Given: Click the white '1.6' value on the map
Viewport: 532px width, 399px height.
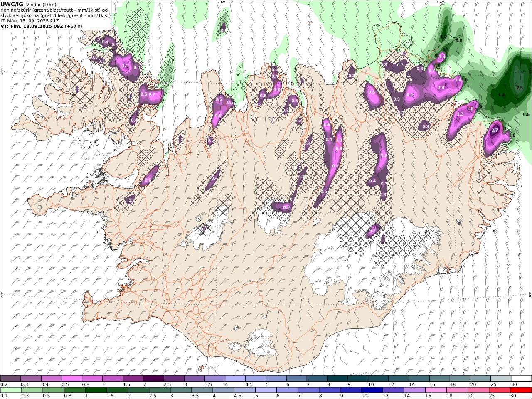Looking at the screenshot, I should click(470, 109).
